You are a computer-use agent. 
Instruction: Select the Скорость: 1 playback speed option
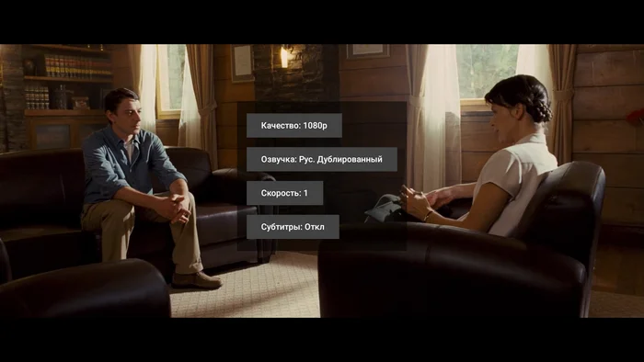(x=284, y=193)
